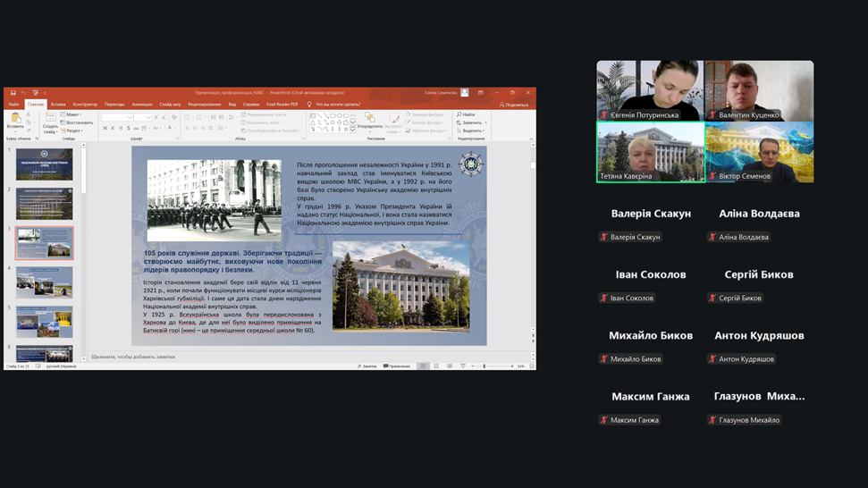Viewport: 868px width, 488px height.
Task: Click the Восстановить reset button
Action: (78, 122)
